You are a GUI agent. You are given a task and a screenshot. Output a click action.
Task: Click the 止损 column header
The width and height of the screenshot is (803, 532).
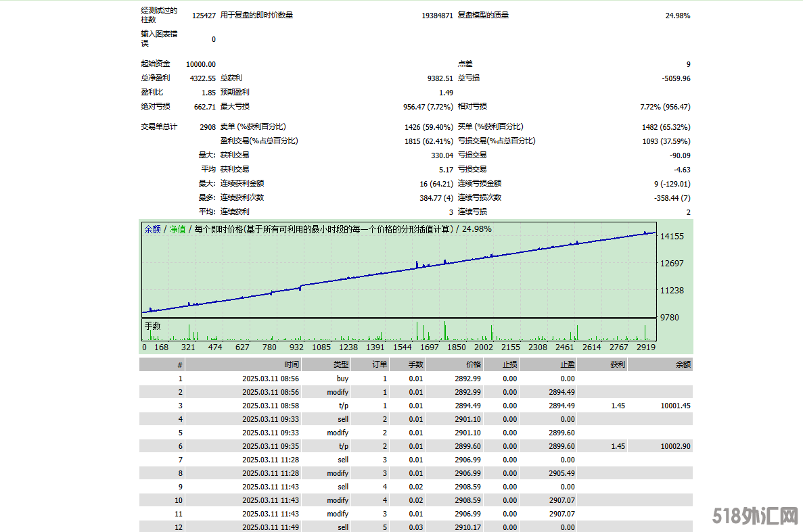(x=509, y=364)
